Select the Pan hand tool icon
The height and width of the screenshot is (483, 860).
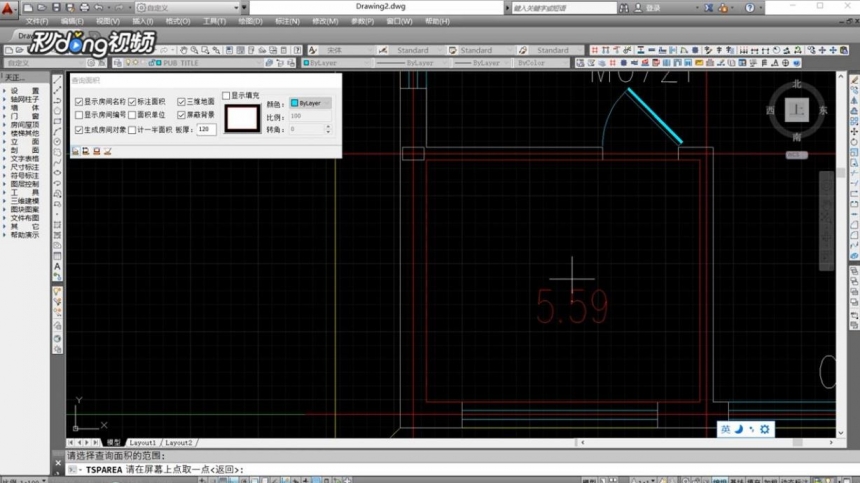coord(183,50)
